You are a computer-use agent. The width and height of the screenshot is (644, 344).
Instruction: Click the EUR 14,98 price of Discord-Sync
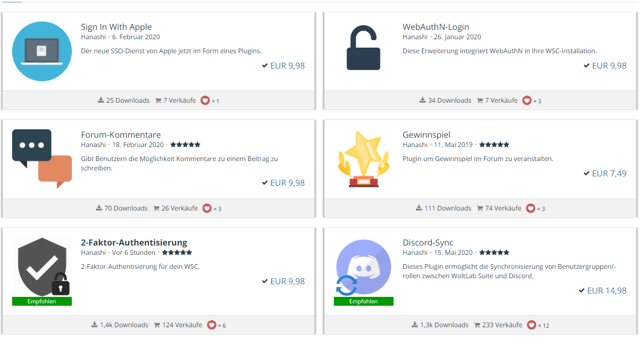(606, 290)
